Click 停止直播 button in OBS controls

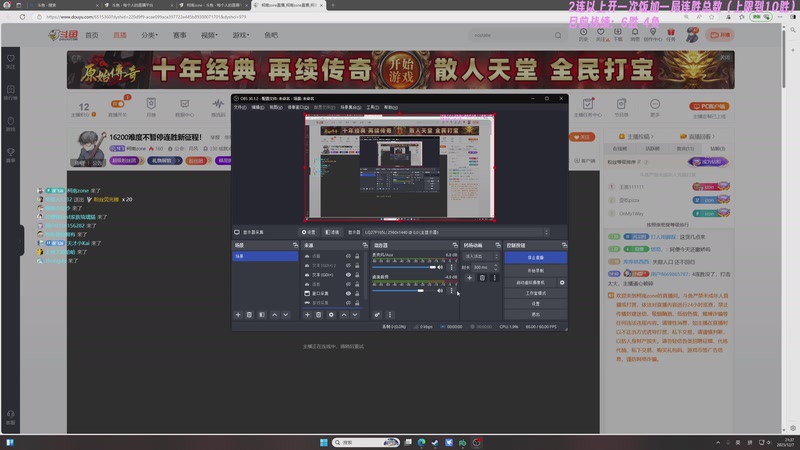click(x=535, y=258)
